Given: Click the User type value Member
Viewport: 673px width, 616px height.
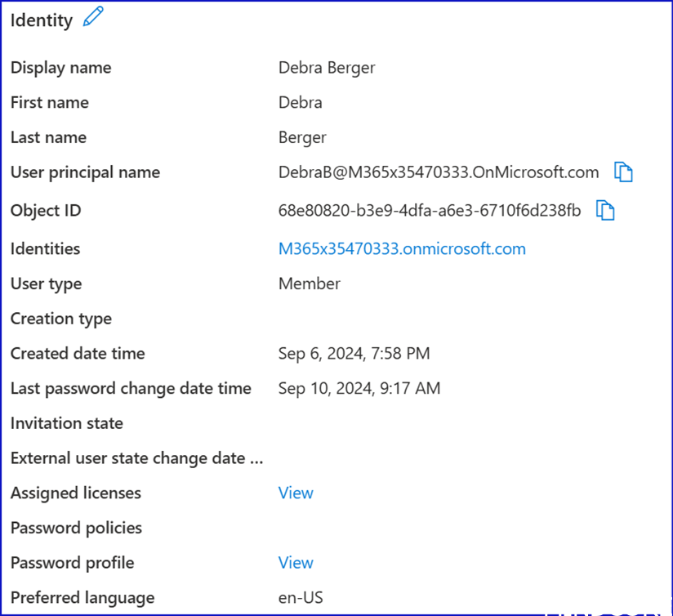Looking at the screenshot, I should pyautogui.click(x=309, y=284).
